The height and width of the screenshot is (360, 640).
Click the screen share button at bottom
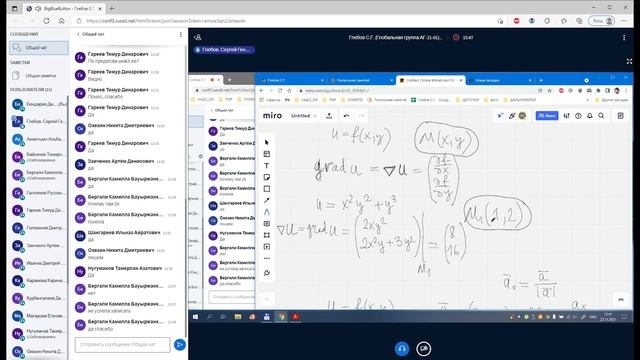pyautogui.click(x=424, y=349)
